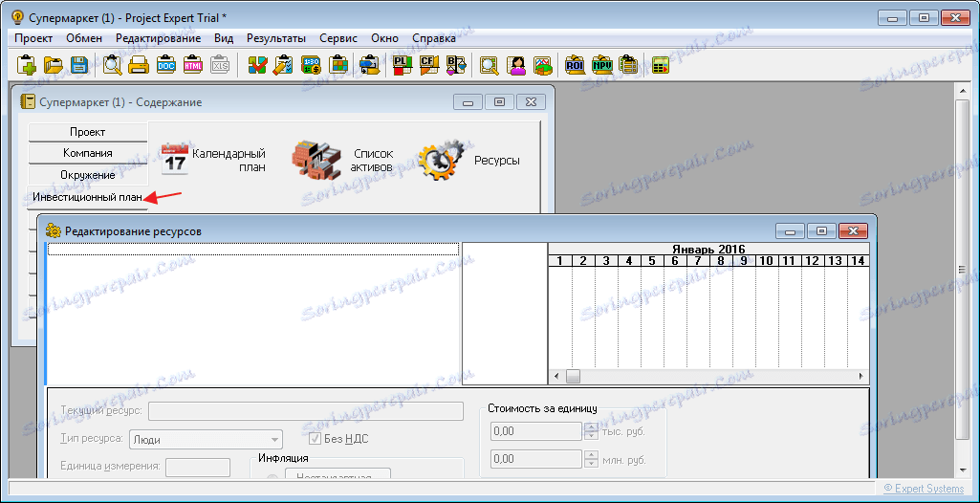Open a project with the folder icon
This screenshot has width=980, height=503.
(54, 66)
